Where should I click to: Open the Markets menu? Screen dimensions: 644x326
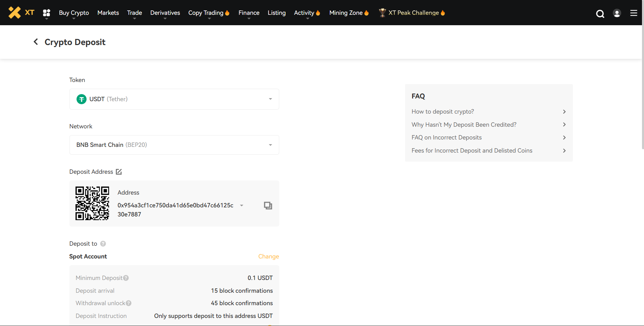pos(108,13)
